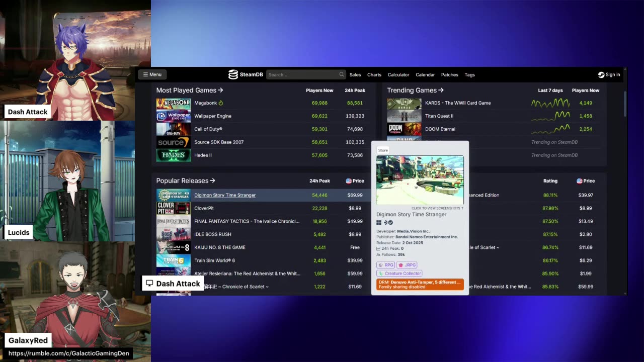This screenshot has height=362, width=644.
Task: Click the KARDS WWII Card Game thumbnail
Action: (404, 103)
